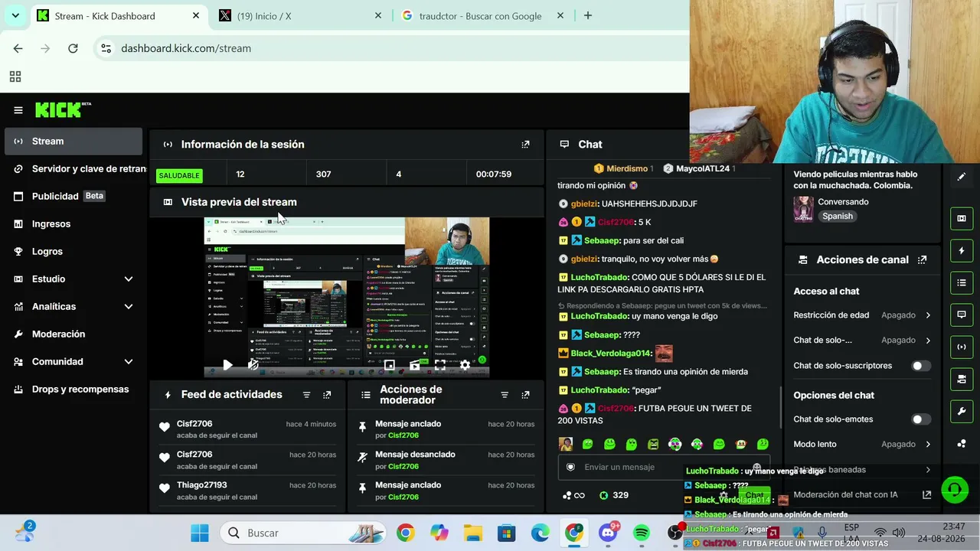
Task: Click the wrench icon in right rail
Action: [962, 411]
